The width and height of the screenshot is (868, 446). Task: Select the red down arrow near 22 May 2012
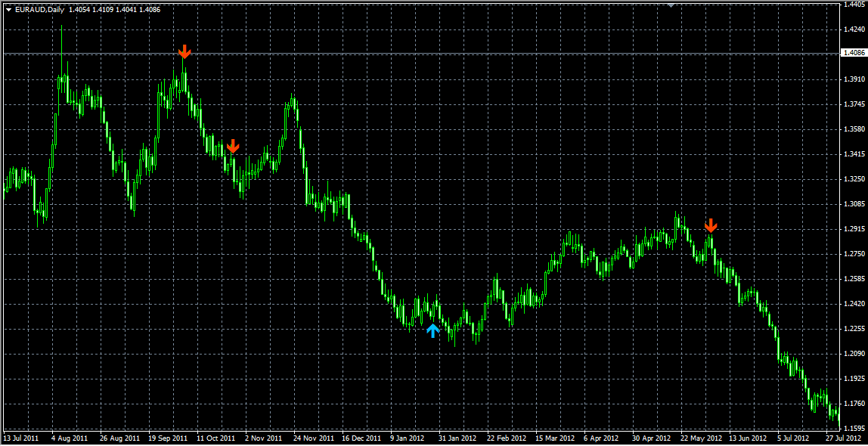point(711,226)
